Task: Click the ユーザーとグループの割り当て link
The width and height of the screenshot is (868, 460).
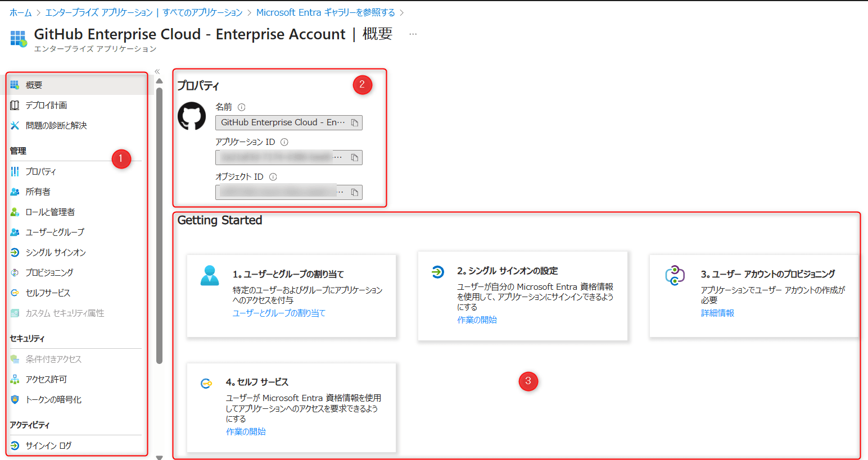Action: [x=279, y=313]
